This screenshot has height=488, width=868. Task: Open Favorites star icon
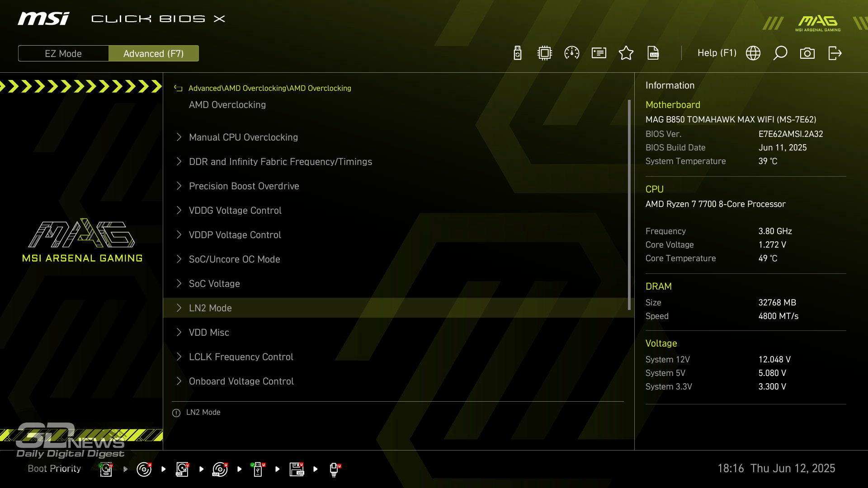[626, 53]
